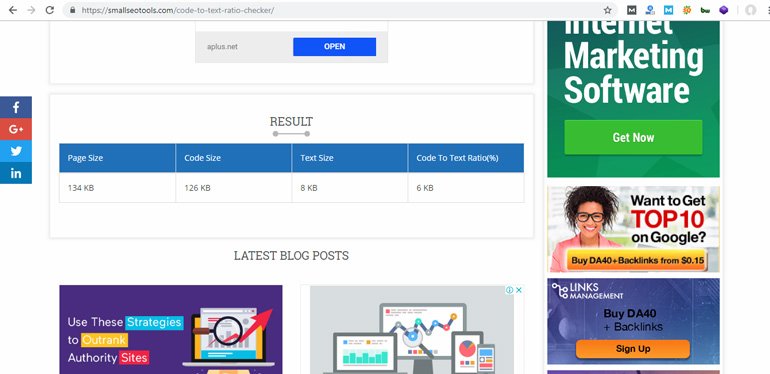Open the 'Use These Strategies' blog post thumbnail
Image resolution: width=770 pixels, height=374 pixels.
point(171,329)
